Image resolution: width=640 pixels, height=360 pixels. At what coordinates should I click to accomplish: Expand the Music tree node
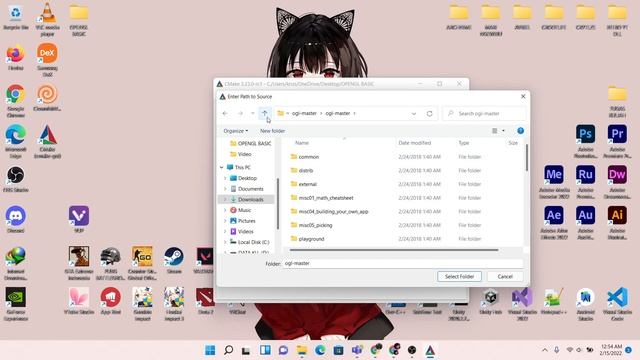coord(225,210)
